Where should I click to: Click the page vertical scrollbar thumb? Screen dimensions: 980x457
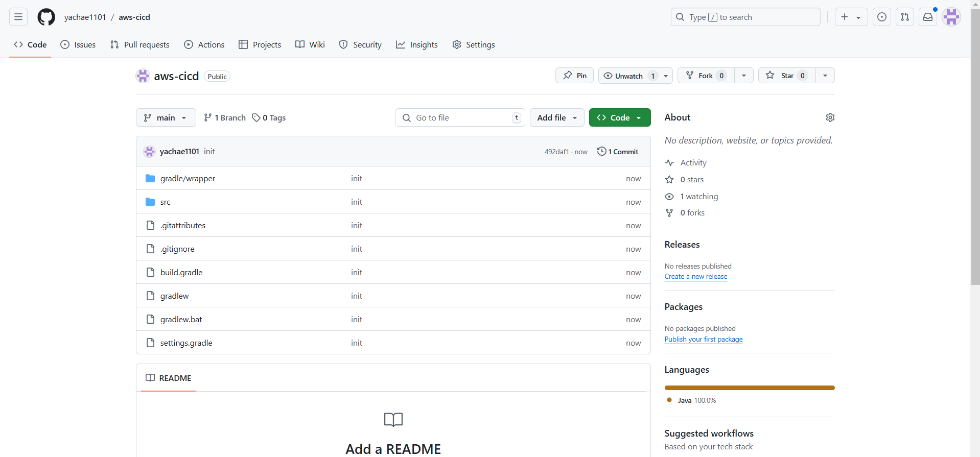[x=975, y=147]
